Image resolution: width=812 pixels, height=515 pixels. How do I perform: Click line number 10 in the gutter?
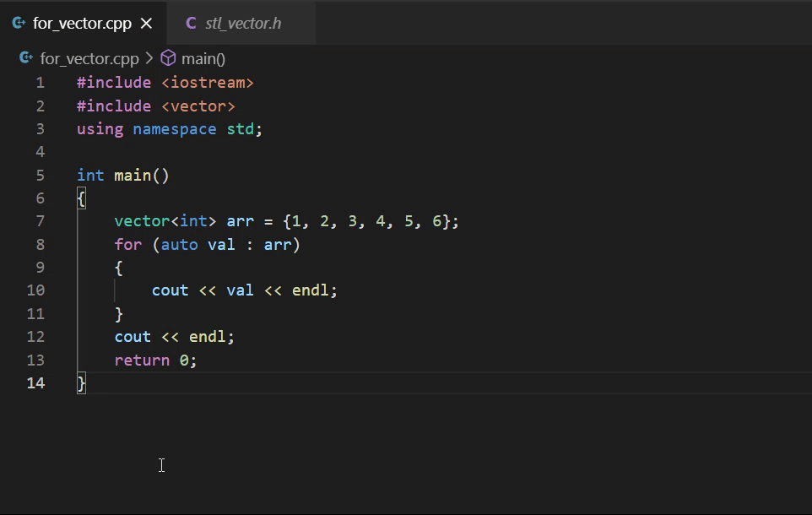pos(35,290)
